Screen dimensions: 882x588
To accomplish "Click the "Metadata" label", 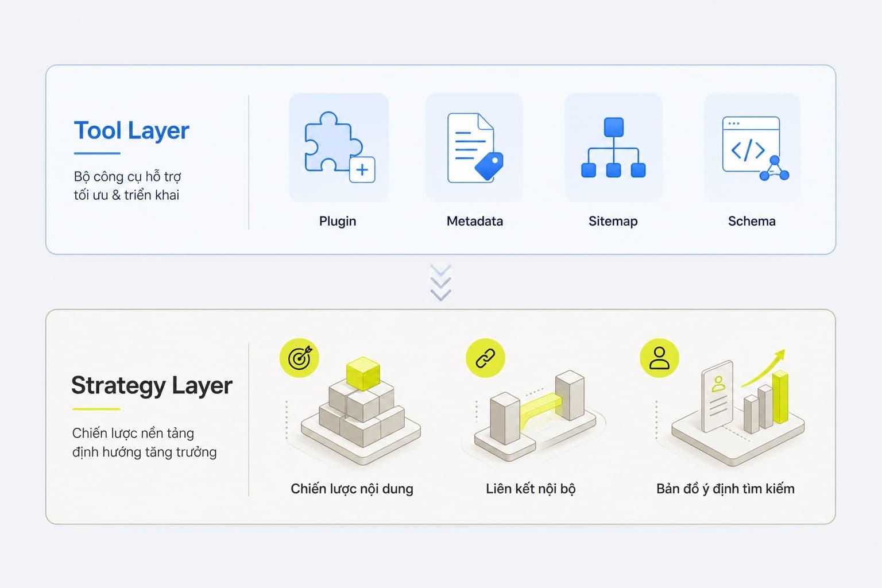I will click(475, 221).
